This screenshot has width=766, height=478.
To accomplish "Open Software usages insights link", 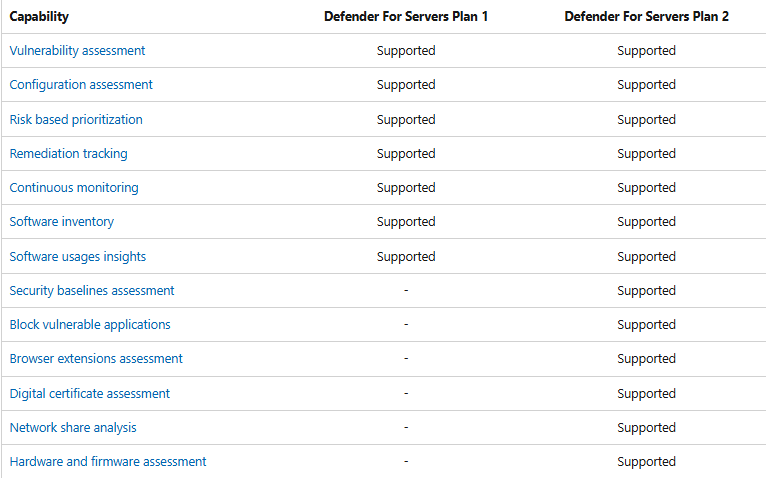I will (78, 257).
